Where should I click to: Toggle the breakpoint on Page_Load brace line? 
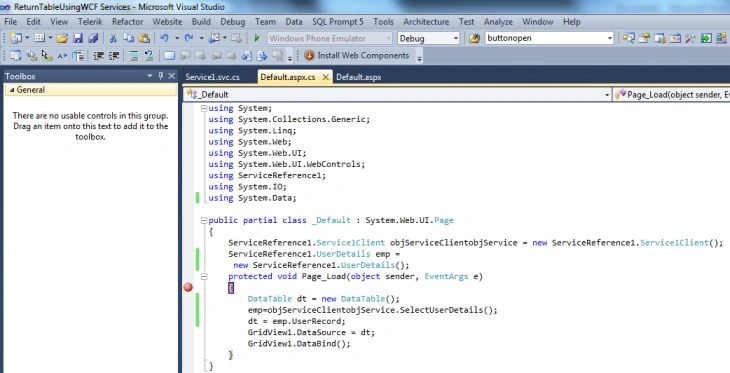pos(188,287)
